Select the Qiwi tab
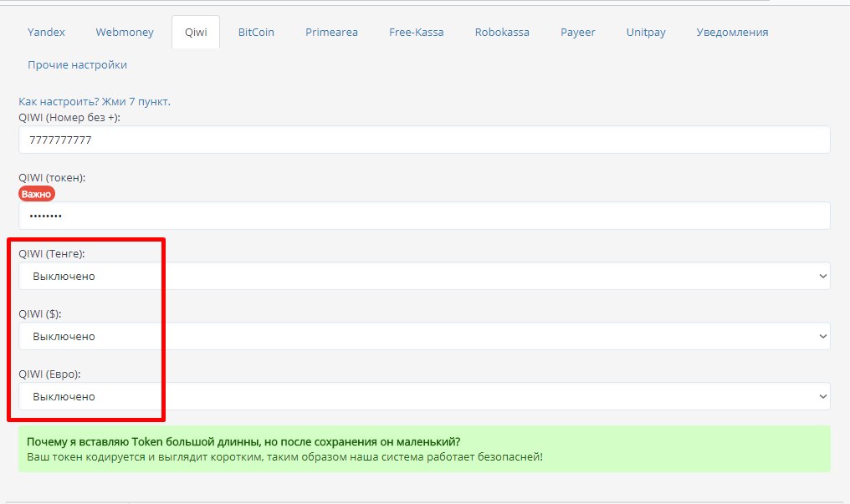The width and height of the screenshot is (850, 504). [x=196, y=33]
